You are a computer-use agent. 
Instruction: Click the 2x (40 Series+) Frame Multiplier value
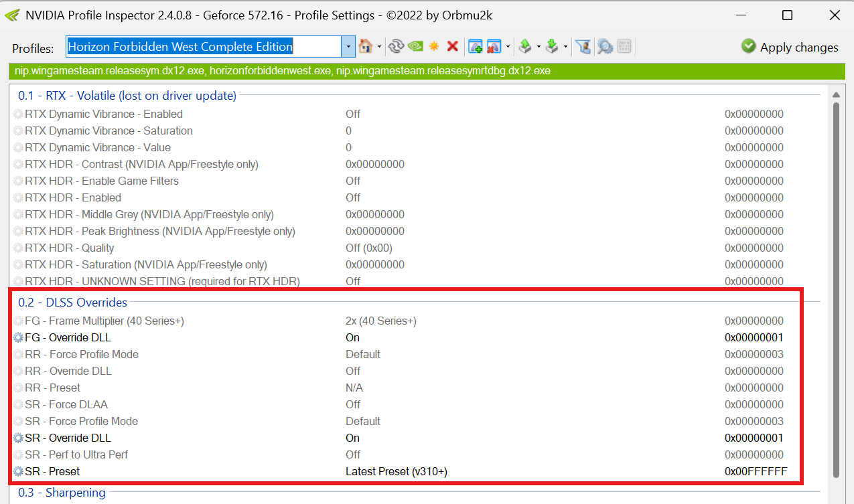381,321
